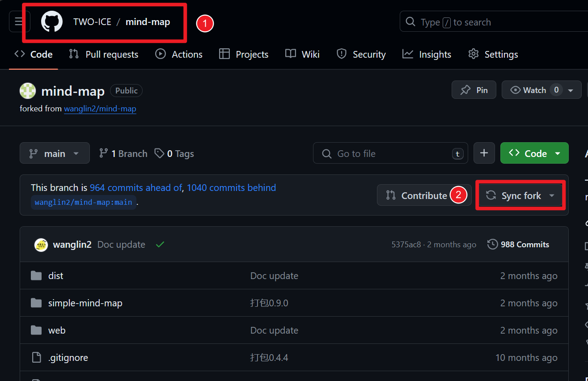
Task: Open the .gitignore file
Action: point(68,358)
